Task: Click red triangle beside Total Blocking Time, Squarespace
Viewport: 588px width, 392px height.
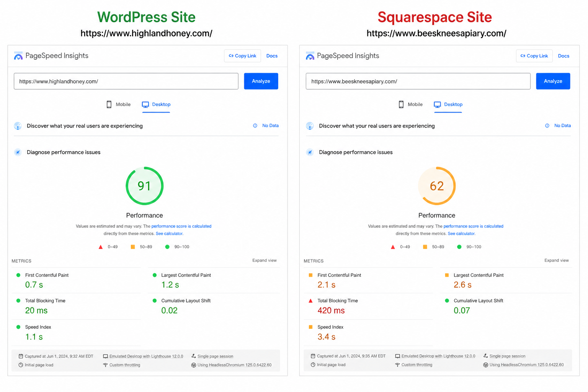Action: click(x=310, y=301)
